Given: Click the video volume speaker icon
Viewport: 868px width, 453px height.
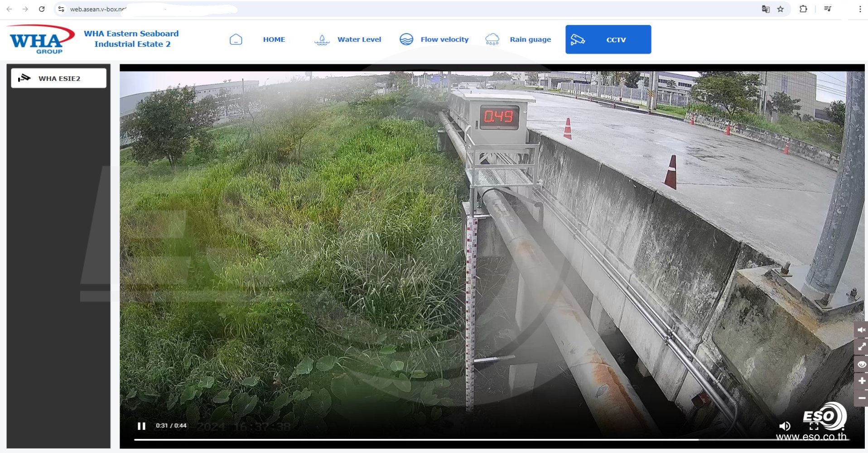Looking at the screenshot, I should [785, 426].
